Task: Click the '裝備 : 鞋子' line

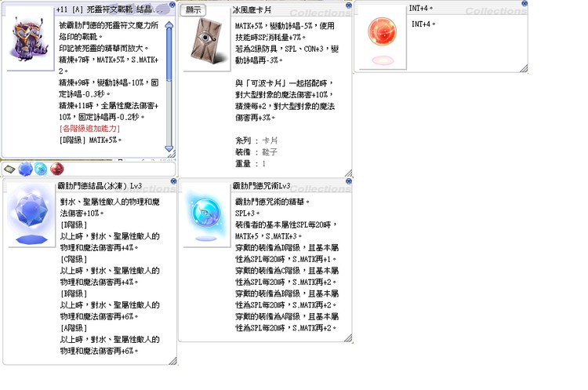Action: click(256, 152)
